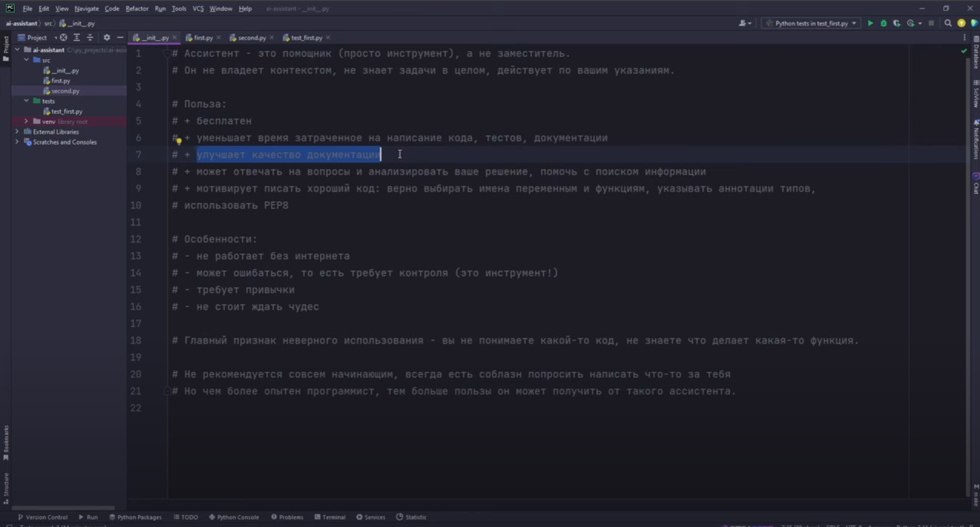Close the second.py editor tab

272,38
